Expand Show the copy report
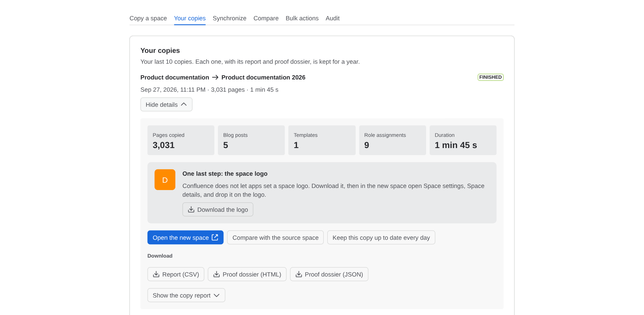 [x=186, y=295]
